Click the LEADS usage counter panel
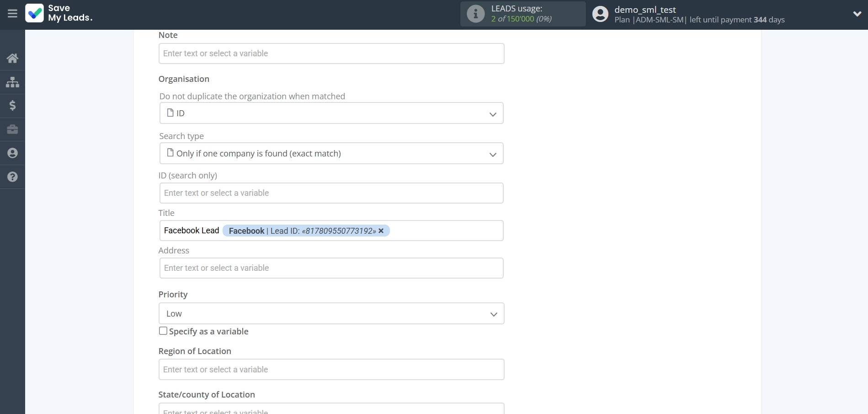This screenshot has height=414, width=868. (x=522, y=14)
